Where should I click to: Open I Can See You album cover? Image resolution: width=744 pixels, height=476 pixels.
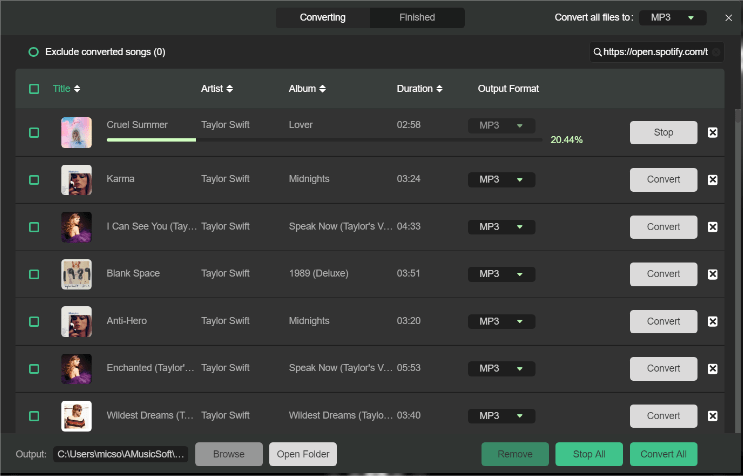(x=76, y=227)
